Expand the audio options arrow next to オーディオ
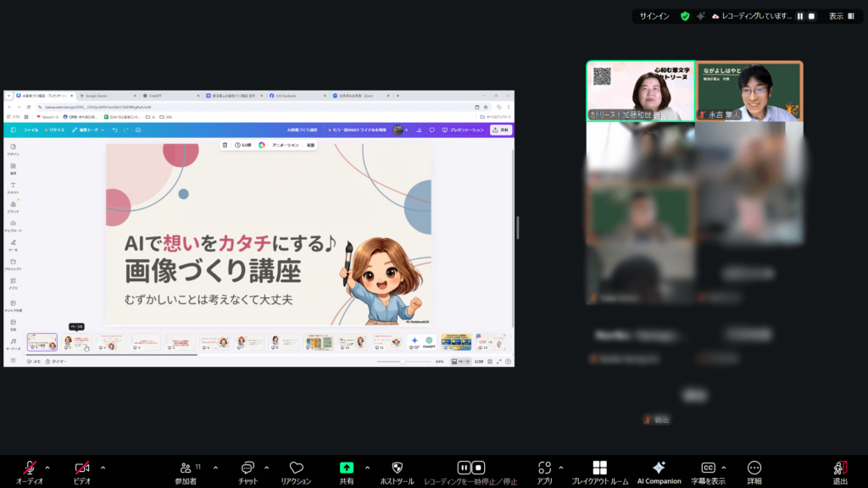Image resolution: width=868 pixels, height=488 pixels. (47, 467)
